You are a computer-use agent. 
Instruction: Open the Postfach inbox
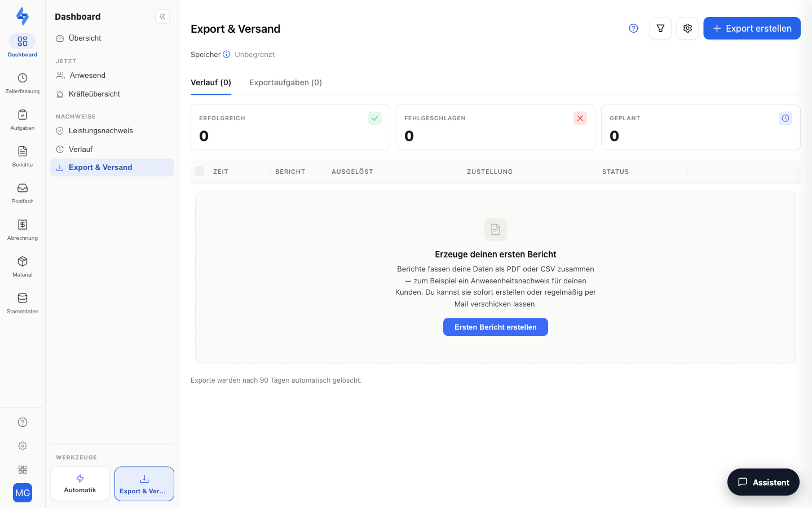point(23,193)
